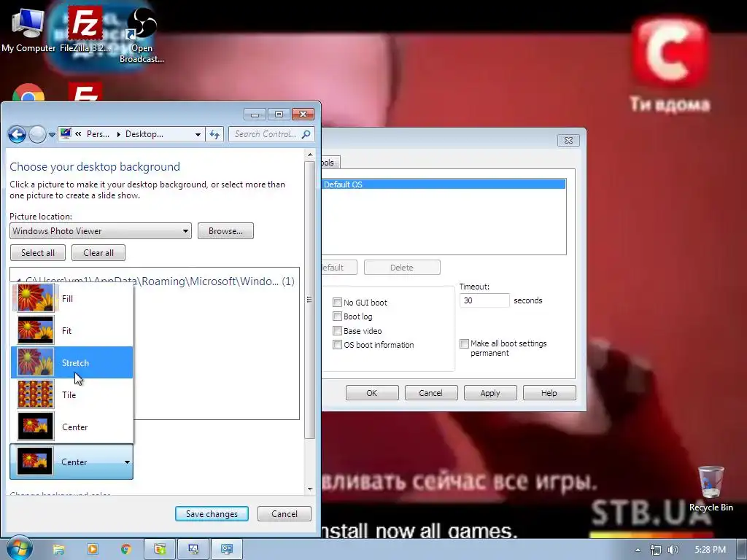The image size is (747, 560).
Task: Cancel the System Configuration window
Action: point(431,393)
